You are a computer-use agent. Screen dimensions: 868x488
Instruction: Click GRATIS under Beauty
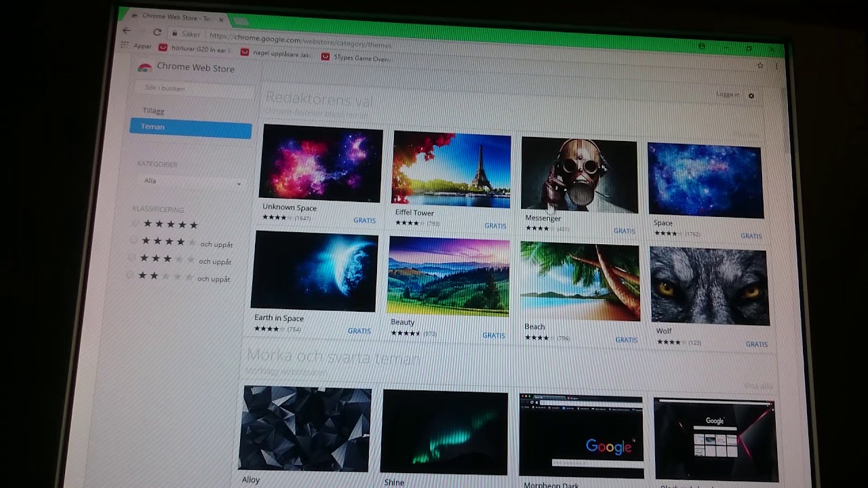(x=494, y=335)
